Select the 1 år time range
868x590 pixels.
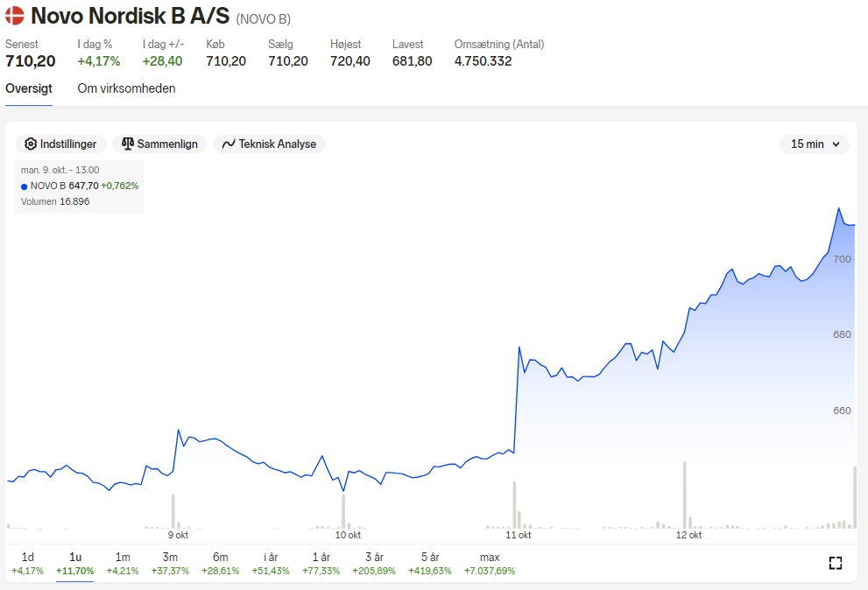[321, 564]
